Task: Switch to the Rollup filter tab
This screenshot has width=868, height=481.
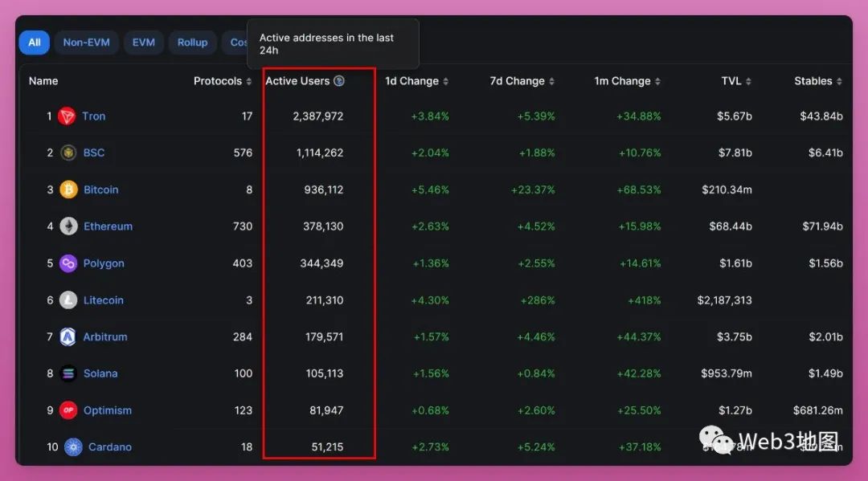Action: coord(192,43)
